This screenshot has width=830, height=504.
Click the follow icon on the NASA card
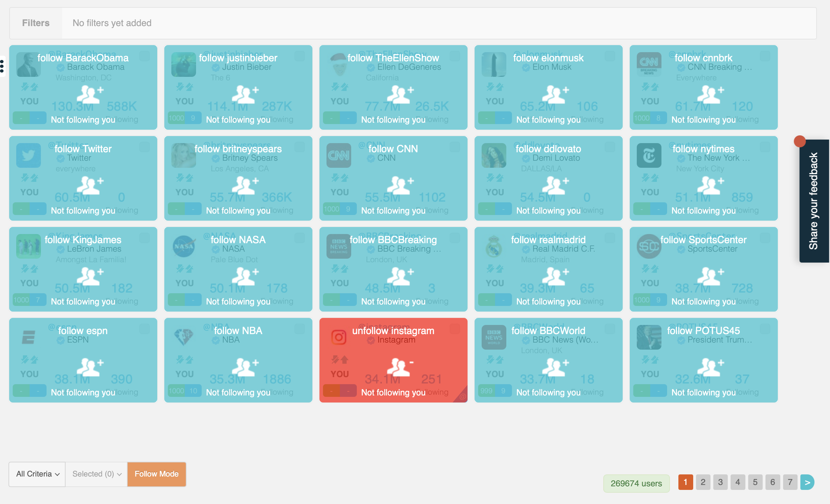(x=245, y=276)
